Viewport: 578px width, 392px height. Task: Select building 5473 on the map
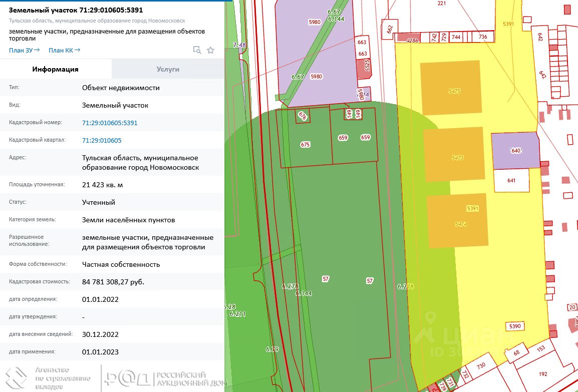click(x=454, y=154)
